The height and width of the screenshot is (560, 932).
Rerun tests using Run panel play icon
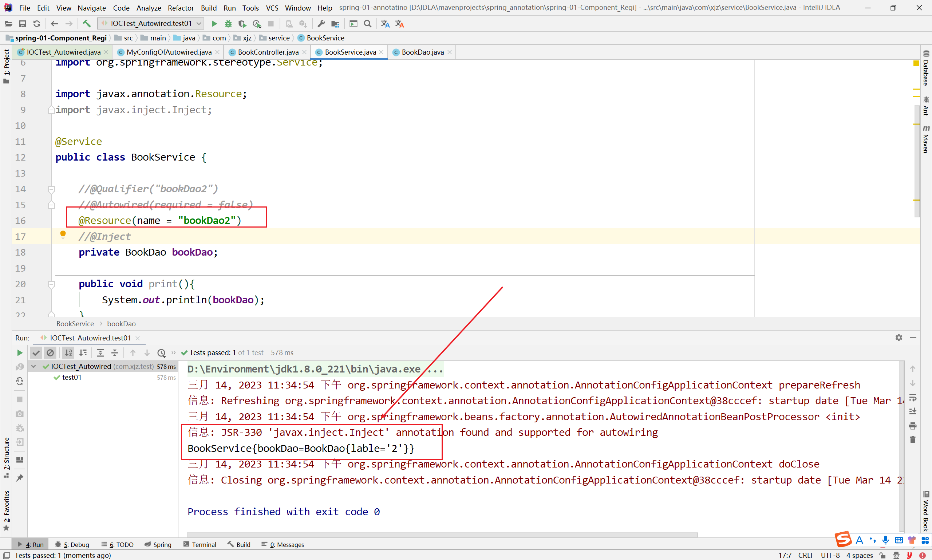point(20,353)
